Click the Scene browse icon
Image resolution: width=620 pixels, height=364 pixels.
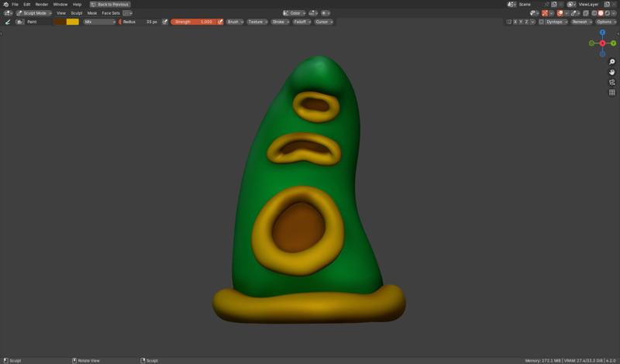pos(511,5)
